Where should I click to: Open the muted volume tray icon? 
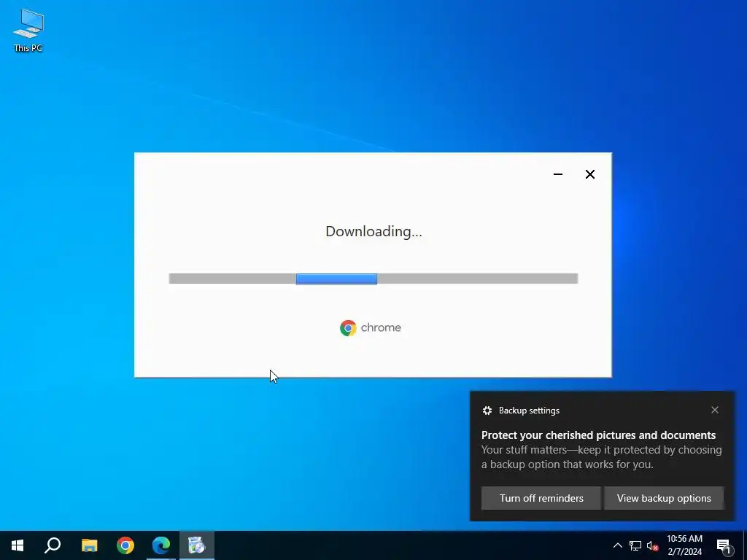[x=653, y=545]
